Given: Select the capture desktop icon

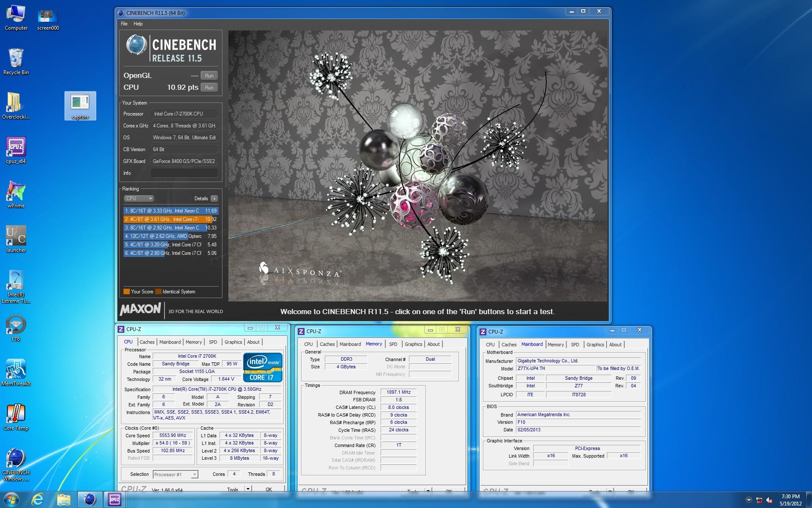Looking at the screenshot, I should tap(80, 106).
